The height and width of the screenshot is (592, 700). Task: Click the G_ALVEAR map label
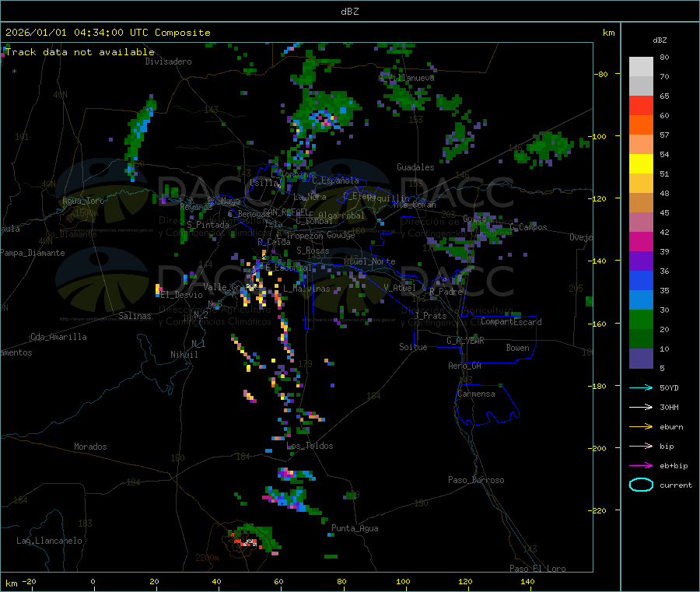(x=465, y=341)
